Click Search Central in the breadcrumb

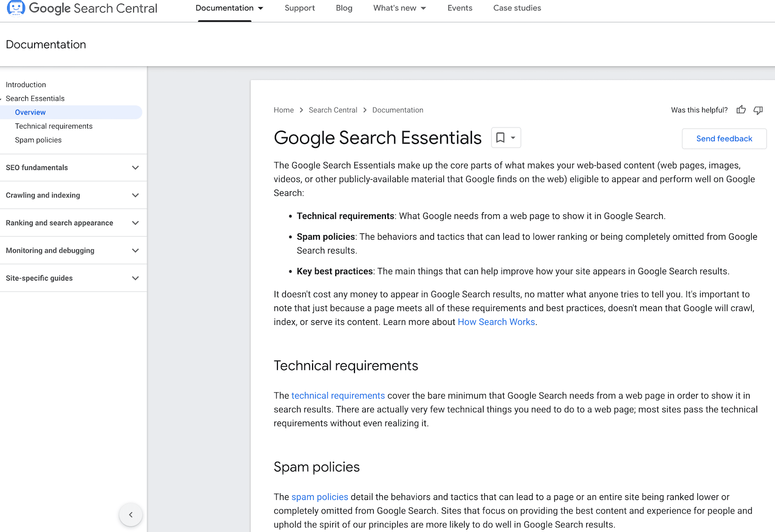tap(333, 110)
